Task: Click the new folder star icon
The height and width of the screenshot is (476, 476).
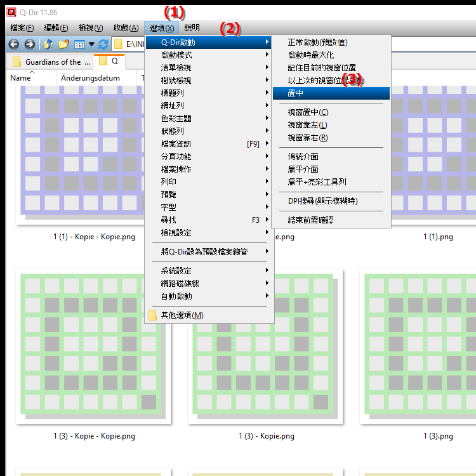Action: click(63, 44)
